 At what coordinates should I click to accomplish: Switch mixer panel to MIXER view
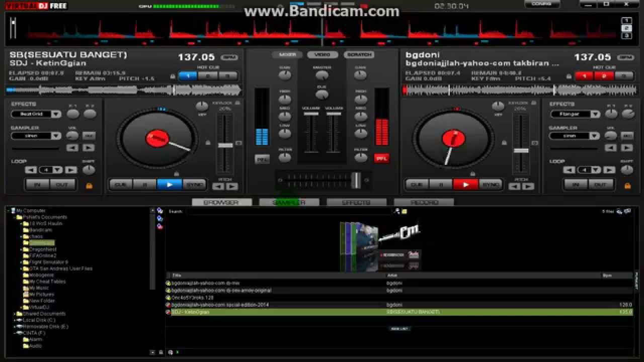[287, 54]
